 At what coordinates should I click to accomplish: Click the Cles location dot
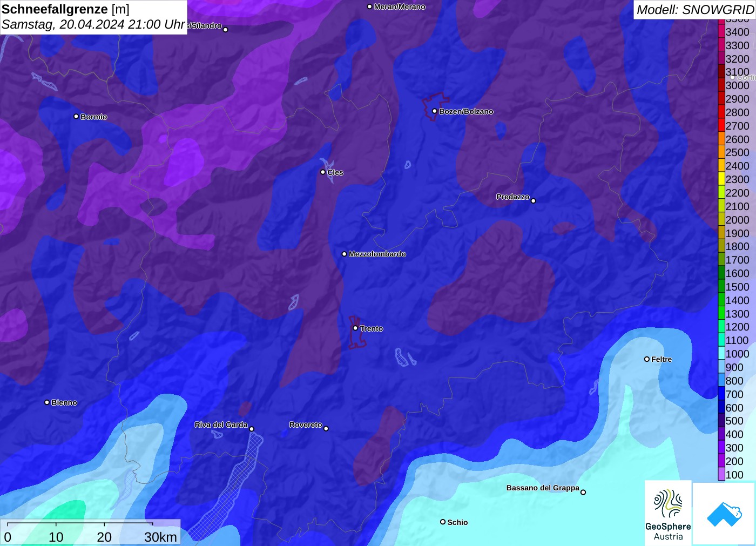pos(323,172)
